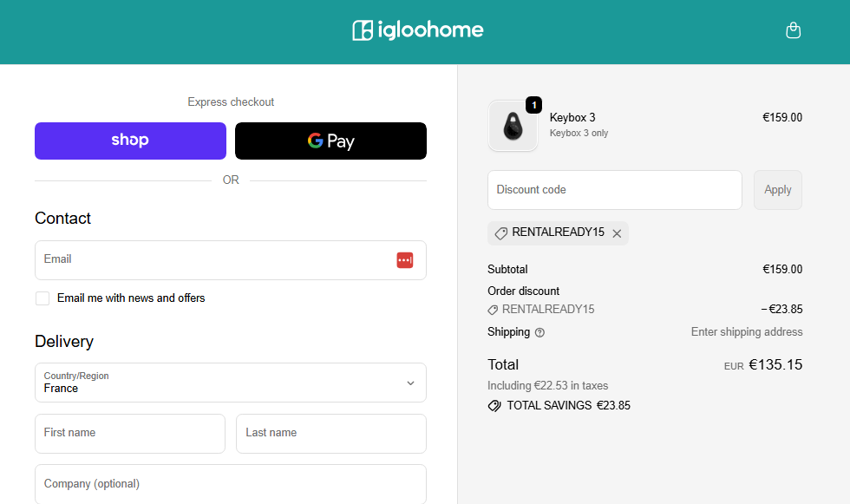
Task: Click the shipping help question mark icon
Action: point(539,333)
